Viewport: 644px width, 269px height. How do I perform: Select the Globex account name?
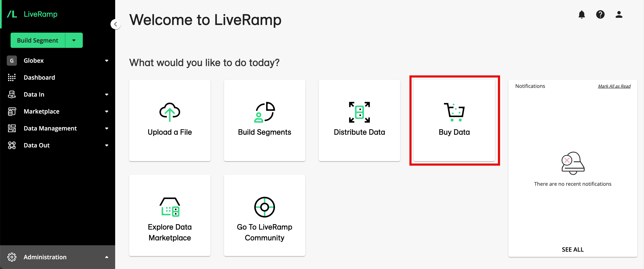tap(34, 61)
